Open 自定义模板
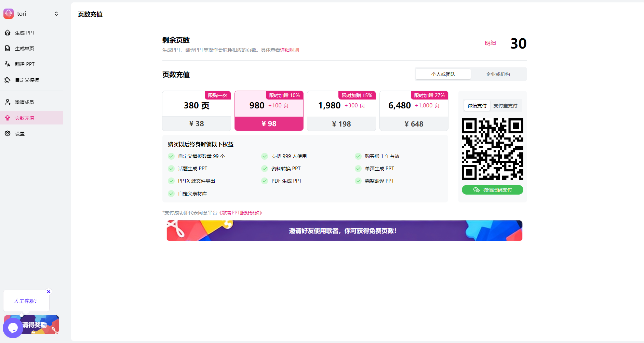This screenshot has width=644, height=343. (x=27, y=80)
